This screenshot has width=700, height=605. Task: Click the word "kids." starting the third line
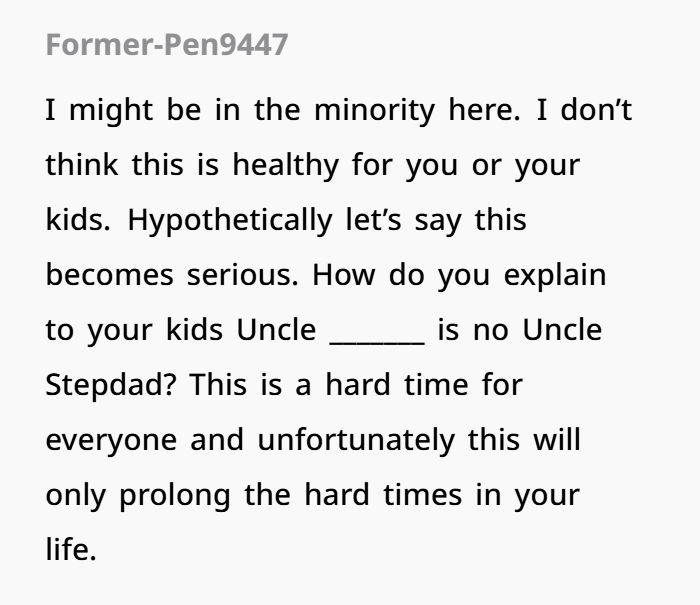(x=78, y=219)
